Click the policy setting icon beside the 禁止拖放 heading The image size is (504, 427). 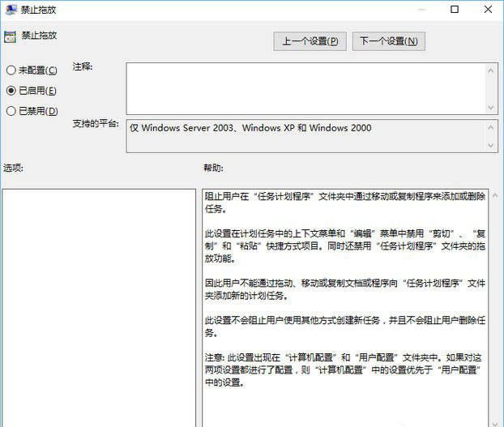(x=10, y=36)
